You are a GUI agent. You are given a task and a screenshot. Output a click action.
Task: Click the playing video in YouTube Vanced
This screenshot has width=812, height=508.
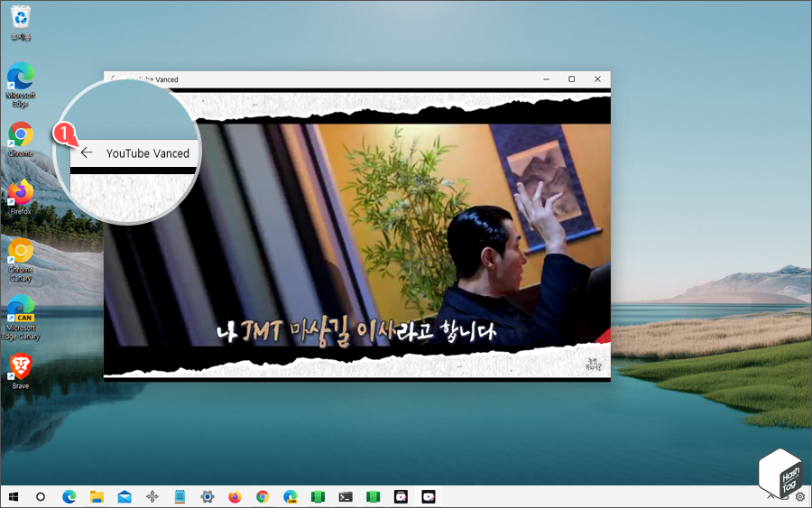pos(357,234)
